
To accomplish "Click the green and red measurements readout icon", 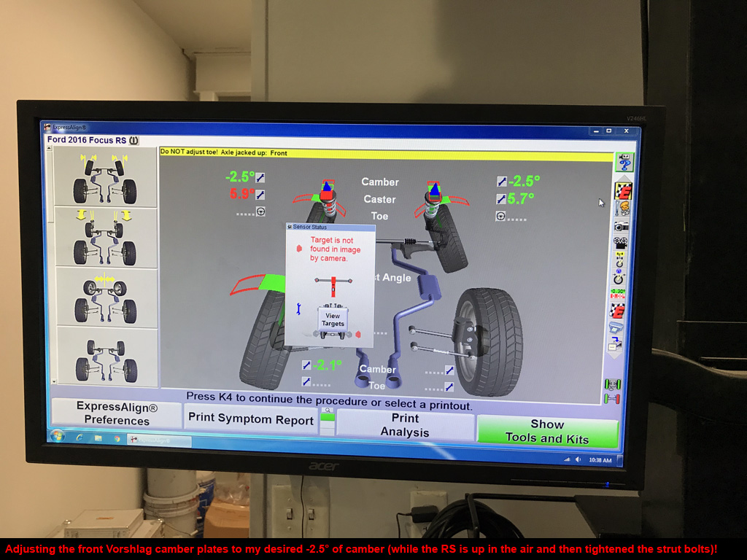I will tap(618, 293).
